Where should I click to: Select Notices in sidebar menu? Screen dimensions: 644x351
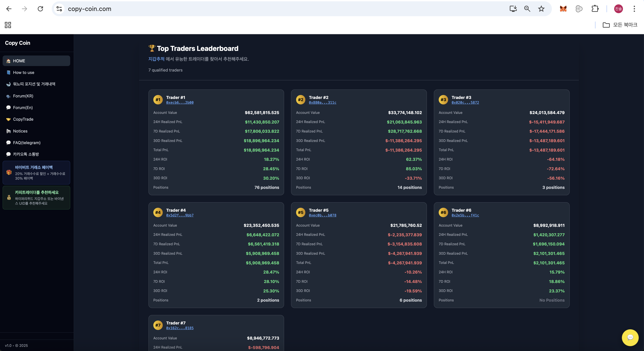20,131
